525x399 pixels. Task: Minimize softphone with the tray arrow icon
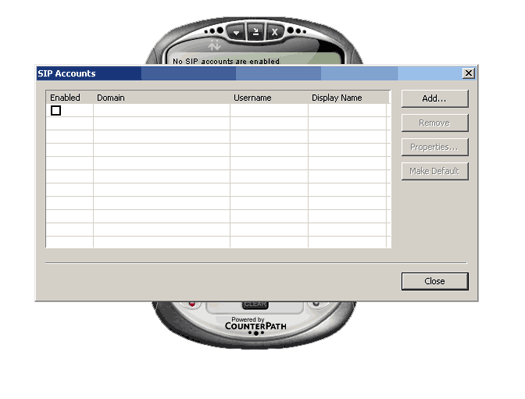click(x=255, y=32)
